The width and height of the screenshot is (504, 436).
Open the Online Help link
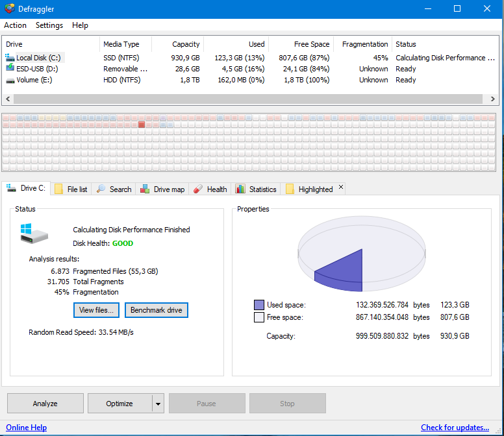coord(27,428)
